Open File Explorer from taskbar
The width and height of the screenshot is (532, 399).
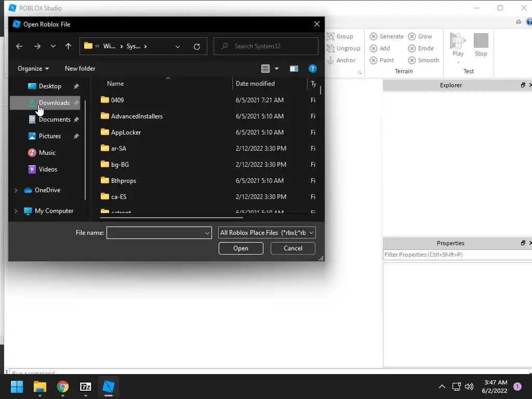[x=39, y=387]
